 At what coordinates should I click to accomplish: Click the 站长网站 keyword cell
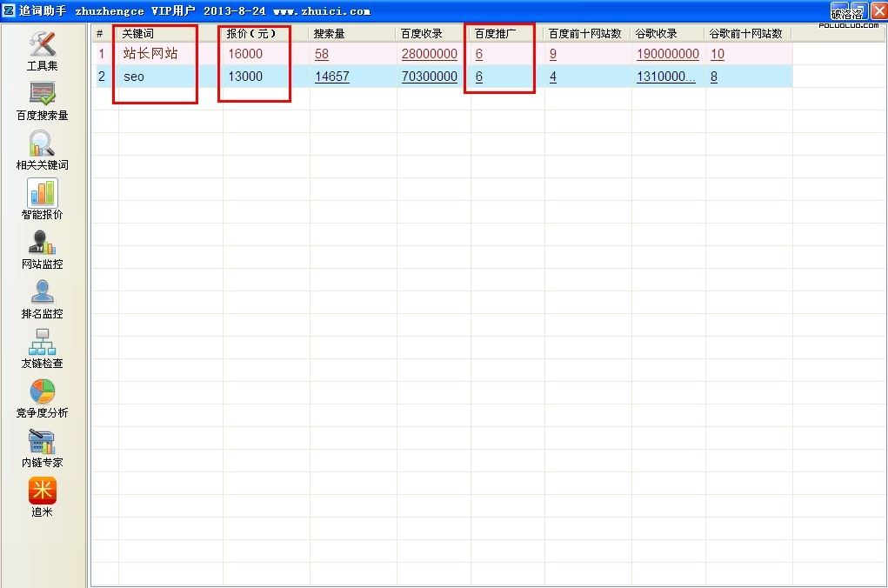(x=150, y=54)
